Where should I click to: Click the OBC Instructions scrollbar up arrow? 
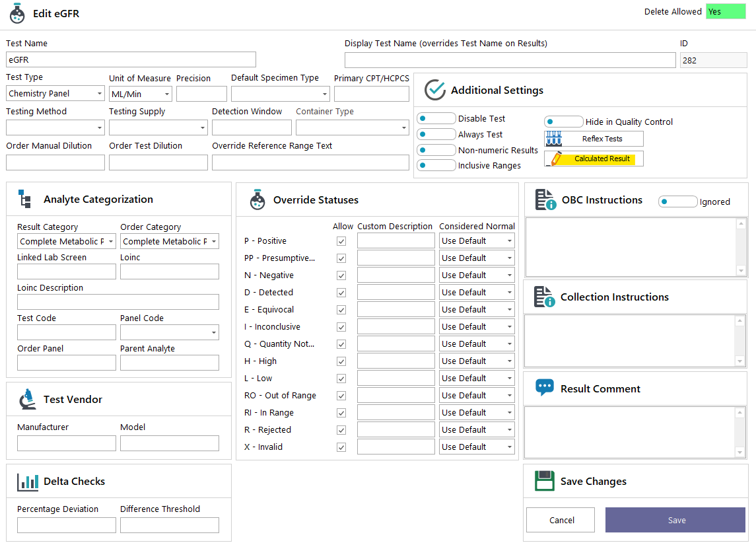(741, 223)
